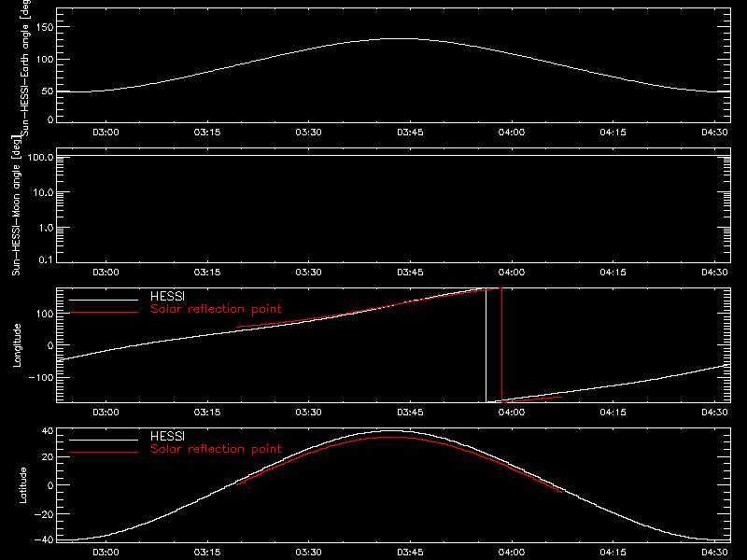Click white HESSI legend line in Longitude plot
Viewport: 747px width, 560px height.
point(104,300)
